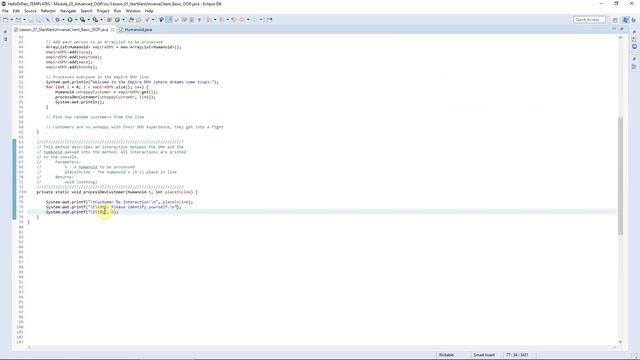
Task: Open the File menu
Action: 5,11
